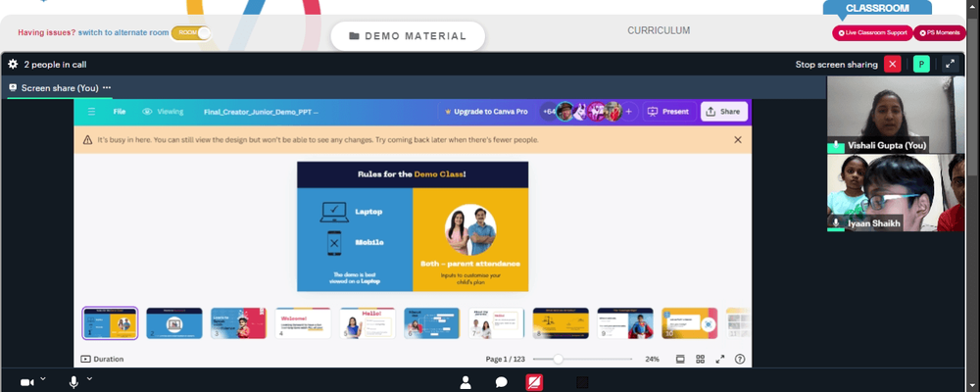Click the PS Moments button

pyautogui.click(x=940, y=32)
